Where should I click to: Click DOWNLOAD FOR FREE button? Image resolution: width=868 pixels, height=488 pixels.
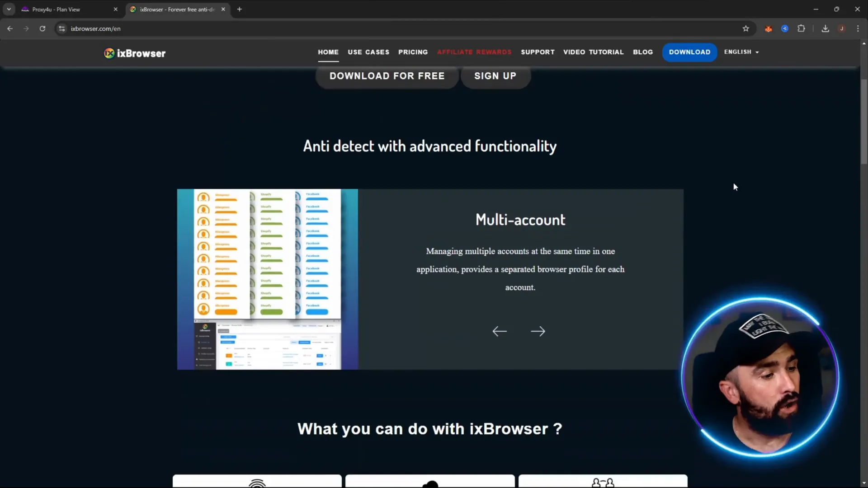pyautogui.click(x=387, y=76)
